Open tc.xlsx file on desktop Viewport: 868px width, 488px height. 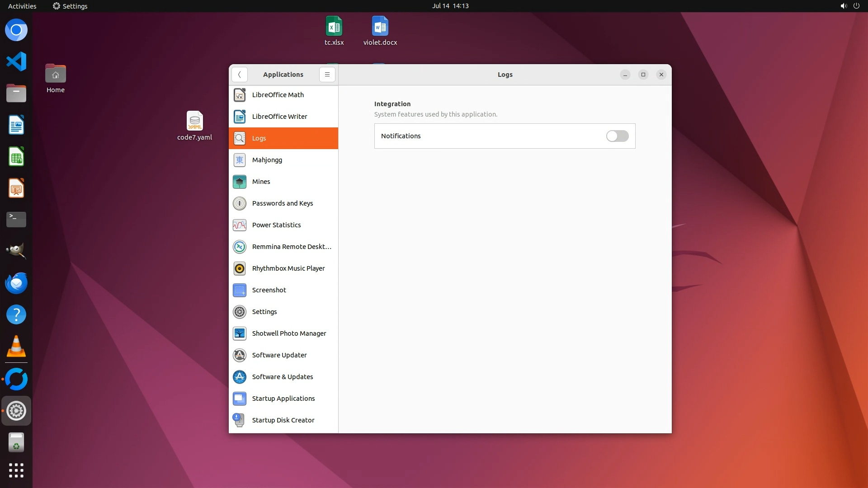pyautogui.click(x=334, y=31)
